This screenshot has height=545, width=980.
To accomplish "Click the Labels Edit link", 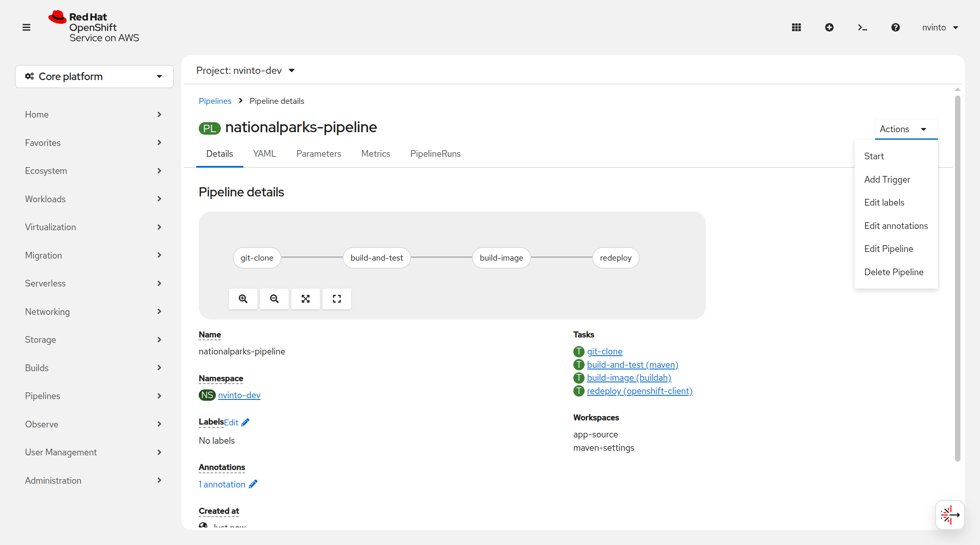I will (231, 422).
